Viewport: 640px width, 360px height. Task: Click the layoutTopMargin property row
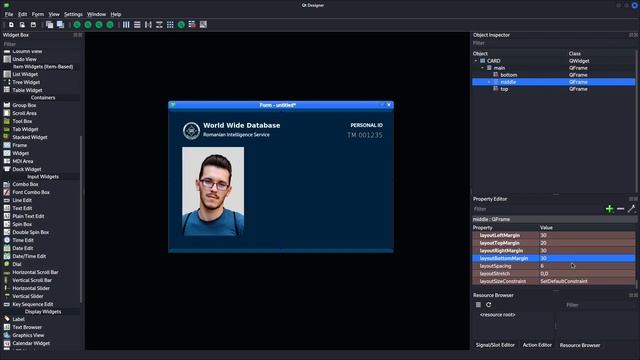pyautogui.click(x=553, y=243)
